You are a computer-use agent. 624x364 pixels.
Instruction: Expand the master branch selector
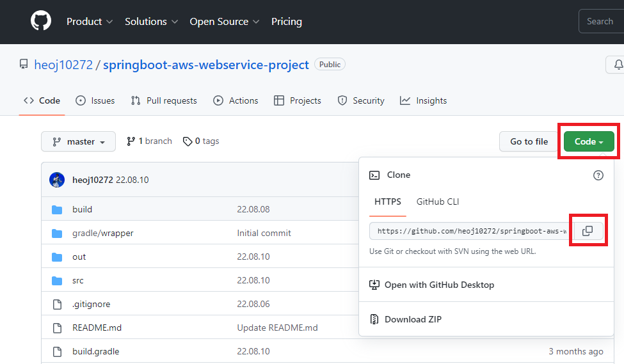[78, 141]
